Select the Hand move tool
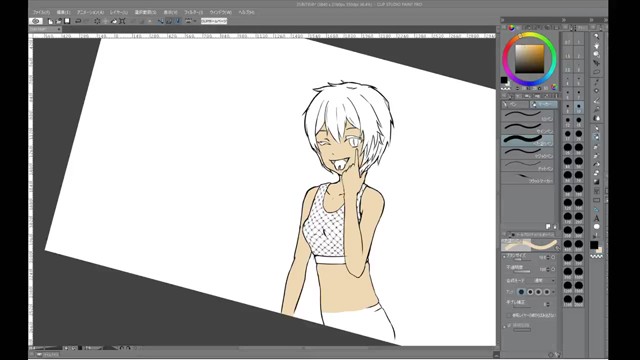The image size is (640, 360). [596, 46]
